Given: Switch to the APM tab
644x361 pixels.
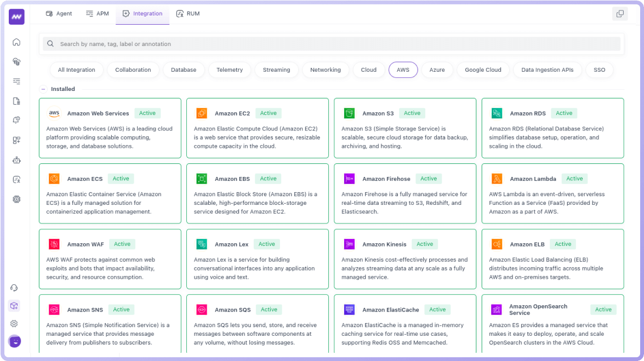Looking at the screenshot, I should tap(98, 14).
